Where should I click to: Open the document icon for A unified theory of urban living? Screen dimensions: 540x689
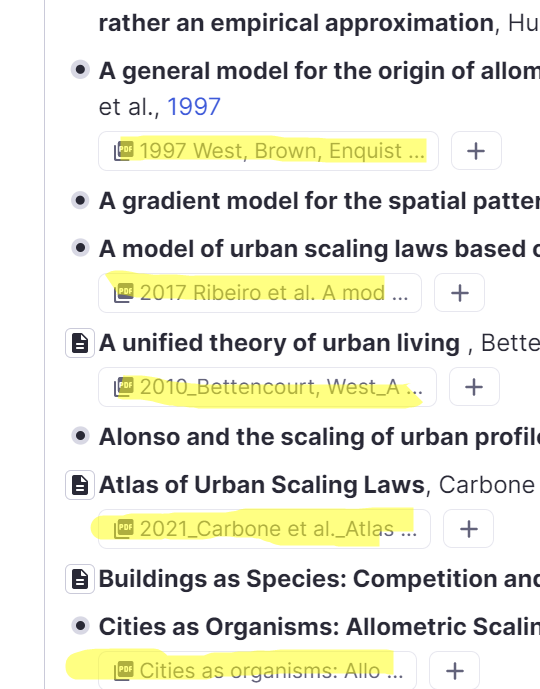coord(80,343)
